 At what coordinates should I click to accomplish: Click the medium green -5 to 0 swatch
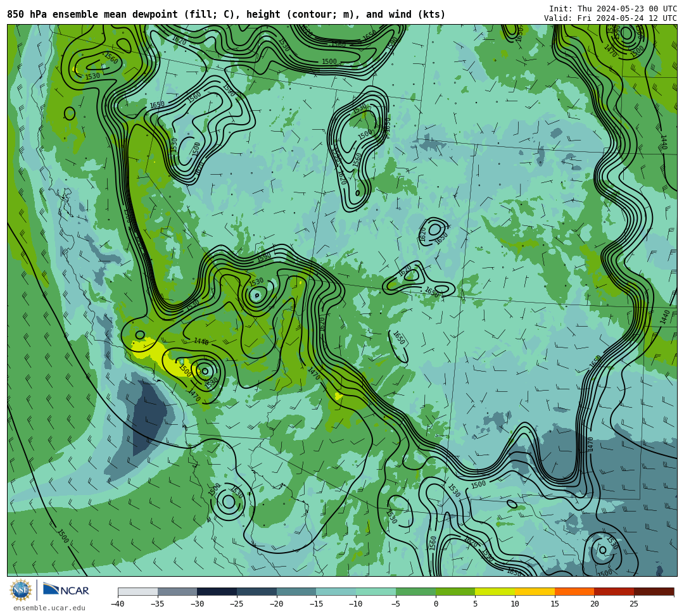415,591
